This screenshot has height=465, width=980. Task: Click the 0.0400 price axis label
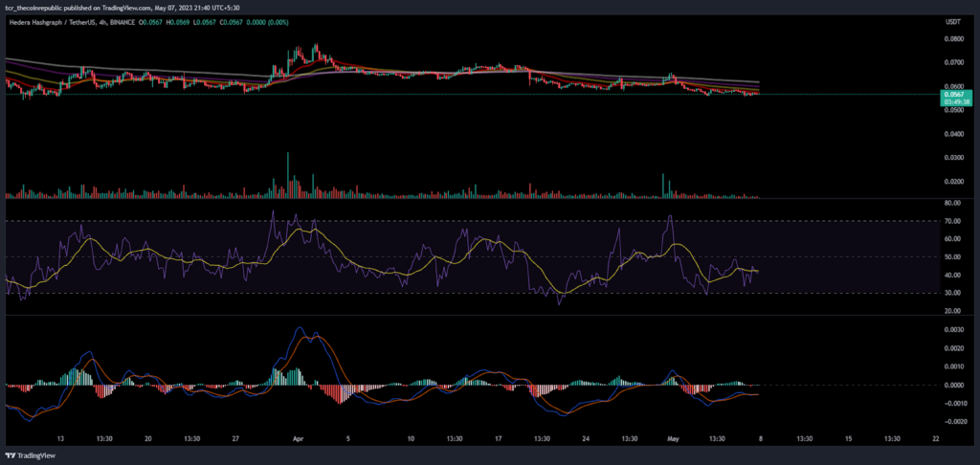pos(954,134)
